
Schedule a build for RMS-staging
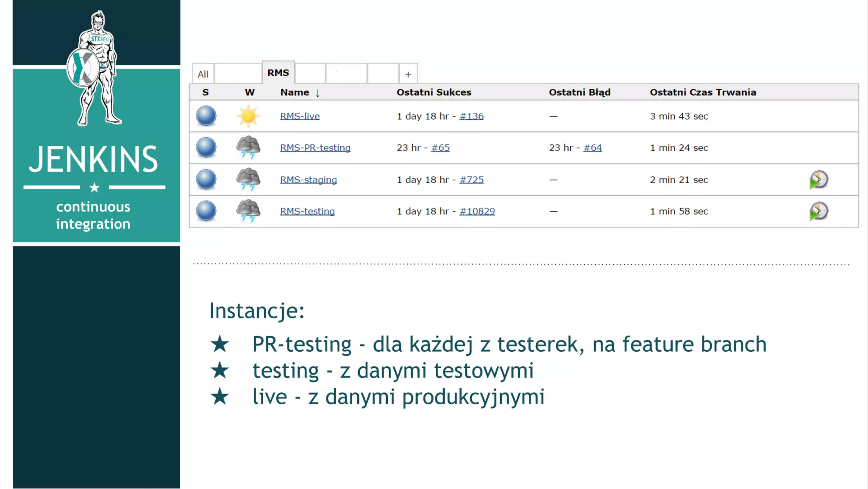(x=818, y=180)
